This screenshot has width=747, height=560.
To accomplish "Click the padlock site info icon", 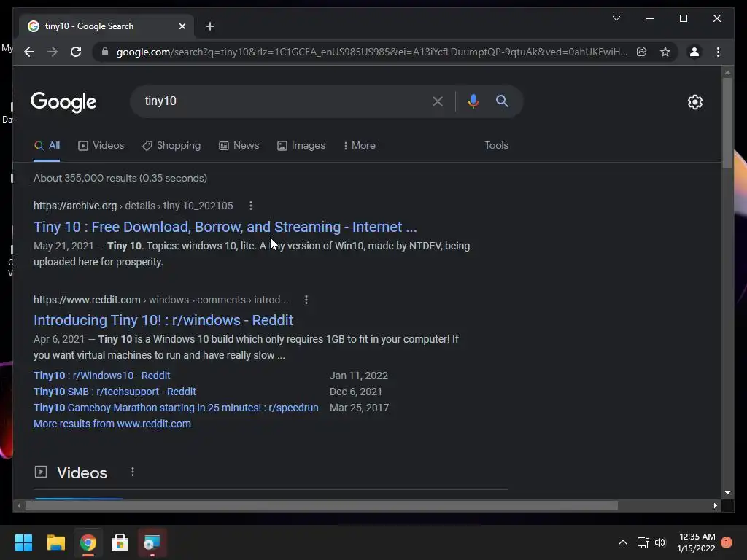I will tap(105, 52).
